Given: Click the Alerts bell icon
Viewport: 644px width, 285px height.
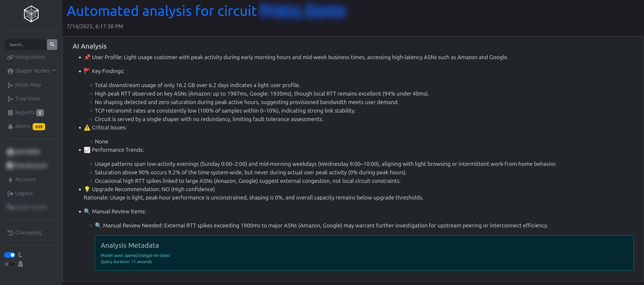Looking at the screenshot, I should click(x=10, y=127).
